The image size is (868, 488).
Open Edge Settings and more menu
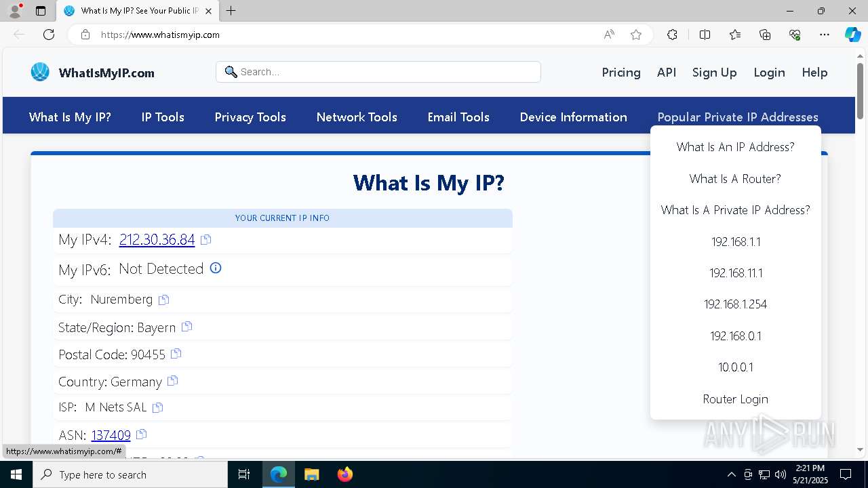point(825,35)
